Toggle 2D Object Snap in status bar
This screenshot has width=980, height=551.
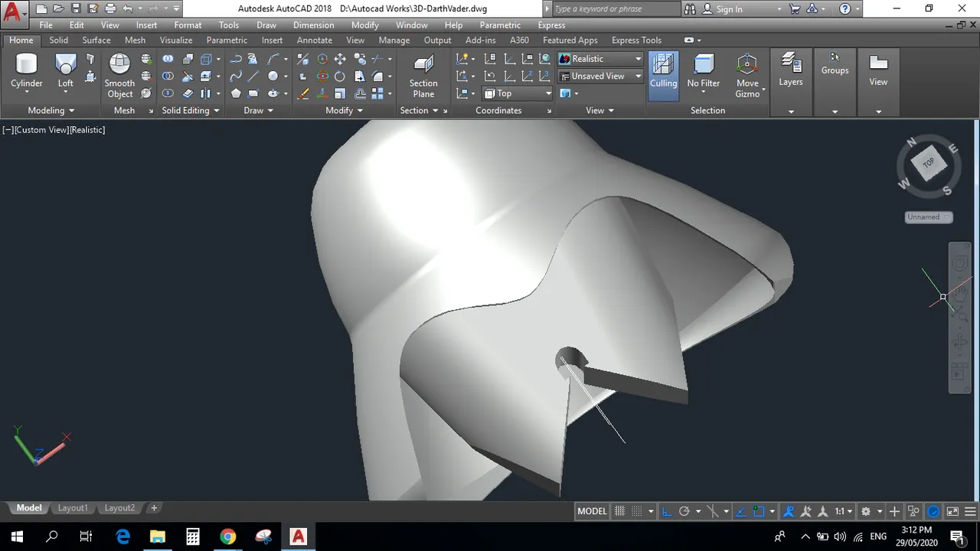(x=759, y=511)
